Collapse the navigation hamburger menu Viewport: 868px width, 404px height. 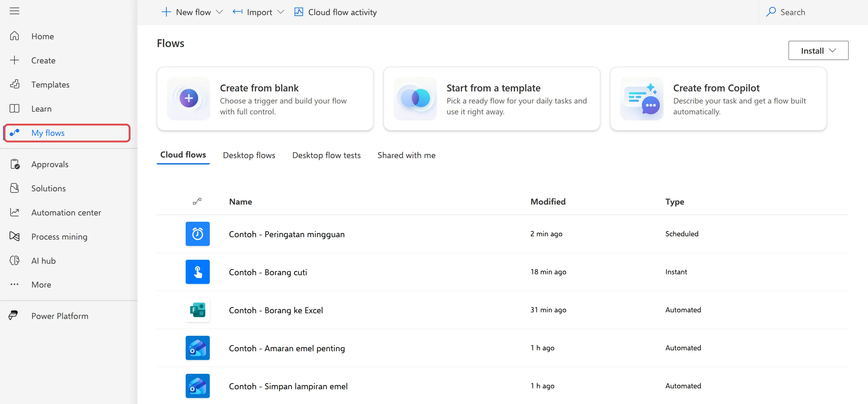coord(14,11)
